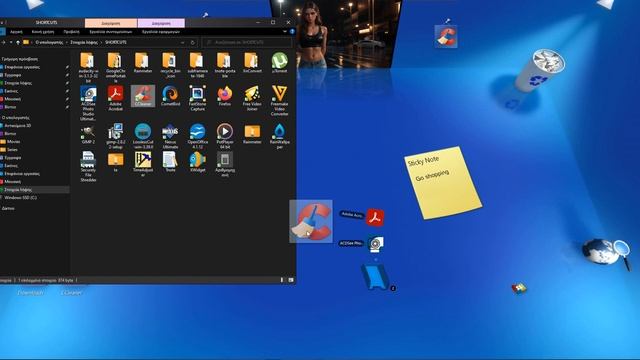Open the Κοινή χρήση ribbon tab
640x360 pixels.
coord(43,31)
